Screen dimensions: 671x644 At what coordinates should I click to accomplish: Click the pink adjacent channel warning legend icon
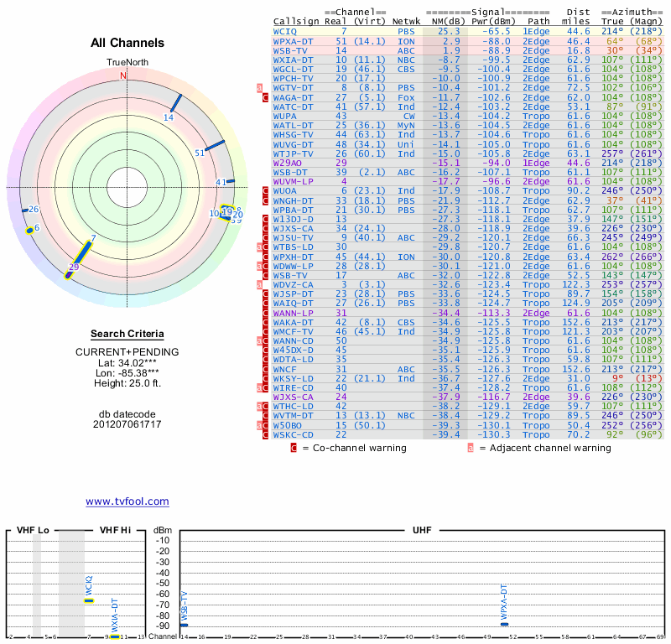[x=471, y=448]
